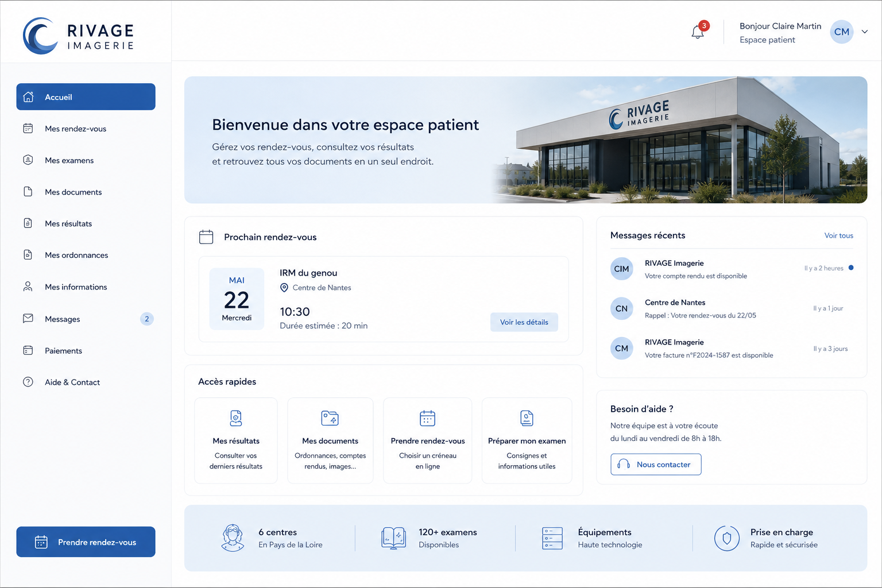Click the Prise en charge shield icon

click(727, 538)
